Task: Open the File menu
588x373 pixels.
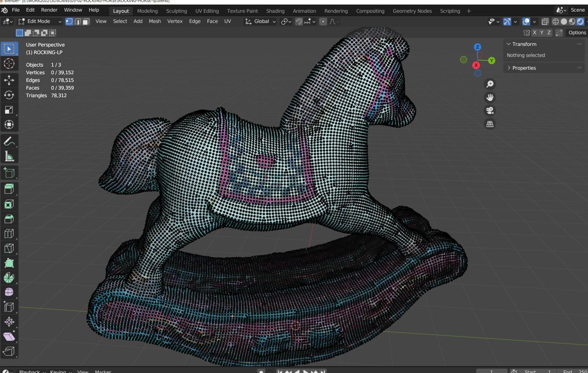Action: coord(16,10)
